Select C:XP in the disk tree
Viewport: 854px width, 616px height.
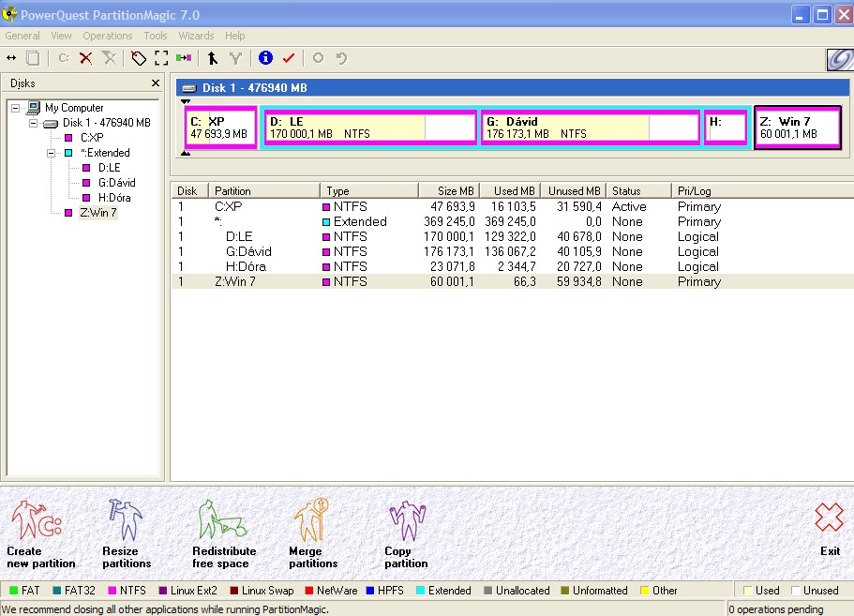click(x=92, y=138)
